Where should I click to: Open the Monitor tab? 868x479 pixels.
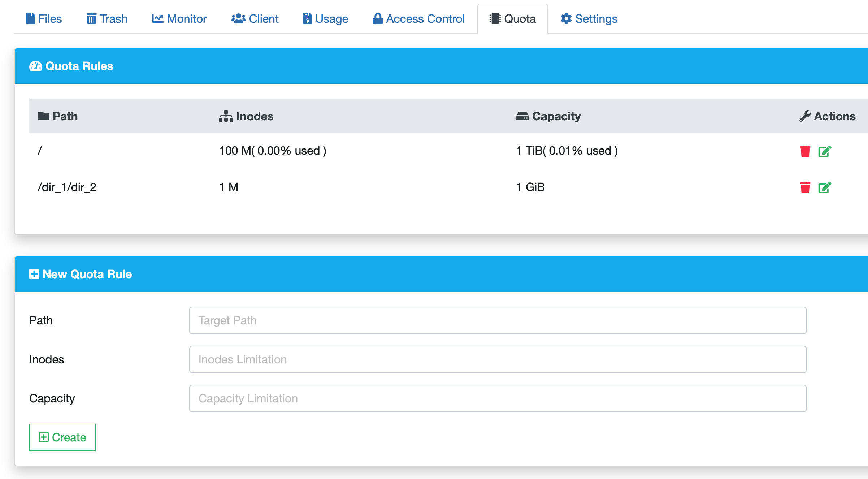(179, 19)
